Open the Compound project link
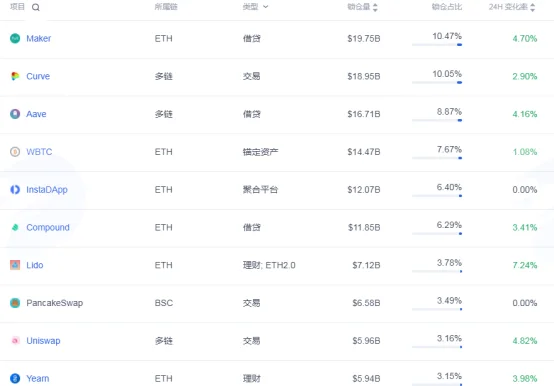Image resolution: width=554 pixels, height=386 pixels. [x=48, y=227]
